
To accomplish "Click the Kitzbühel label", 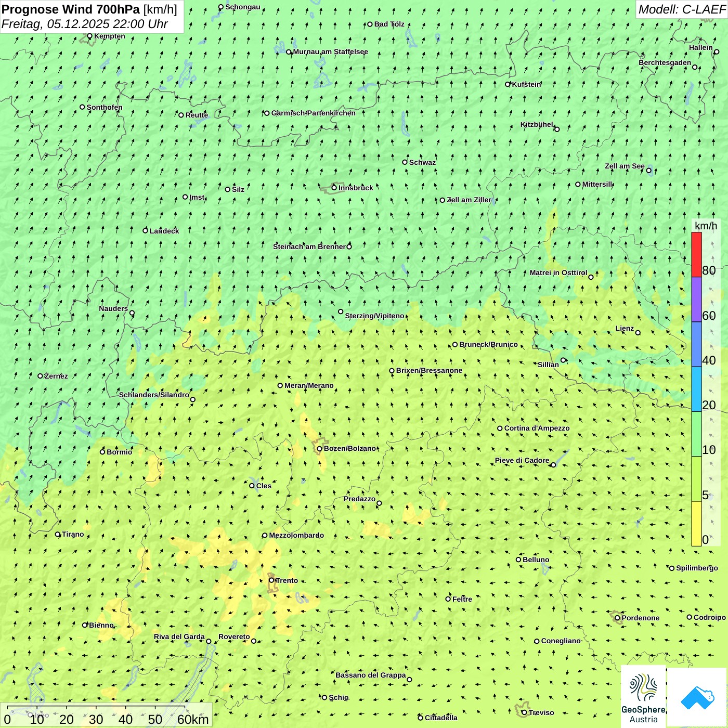I will click(x=537, y=124).
